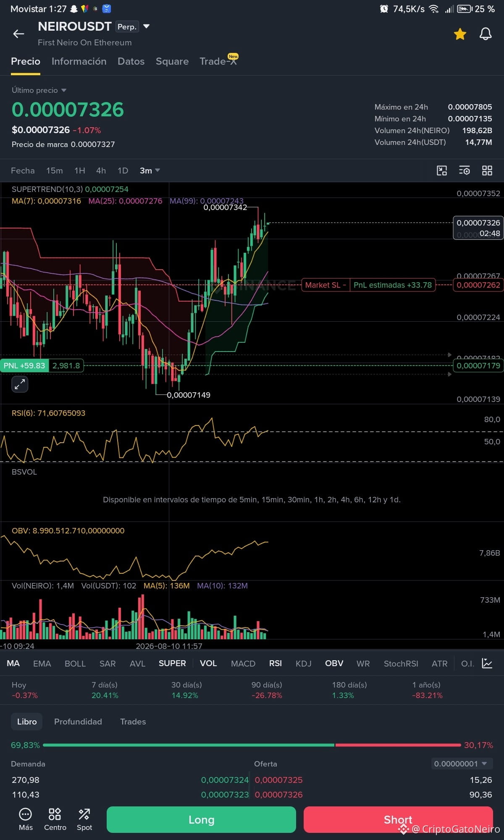
Task: Expand the chart to fullscreen
Action: 20,384
